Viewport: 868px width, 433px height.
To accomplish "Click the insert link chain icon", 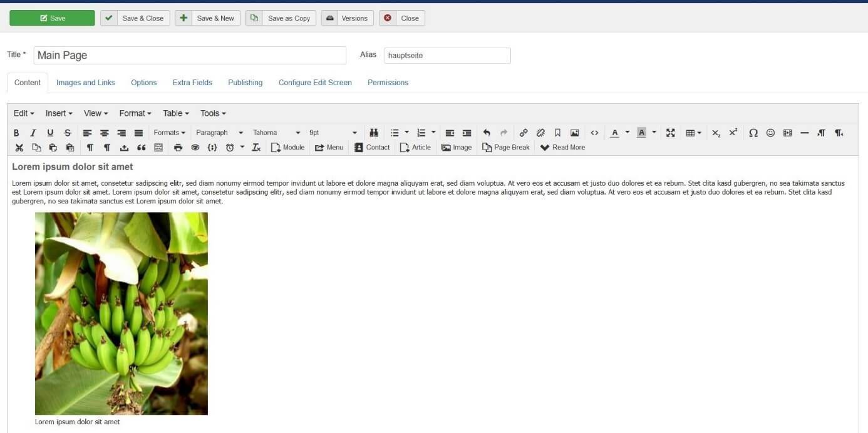I will 524,133.
